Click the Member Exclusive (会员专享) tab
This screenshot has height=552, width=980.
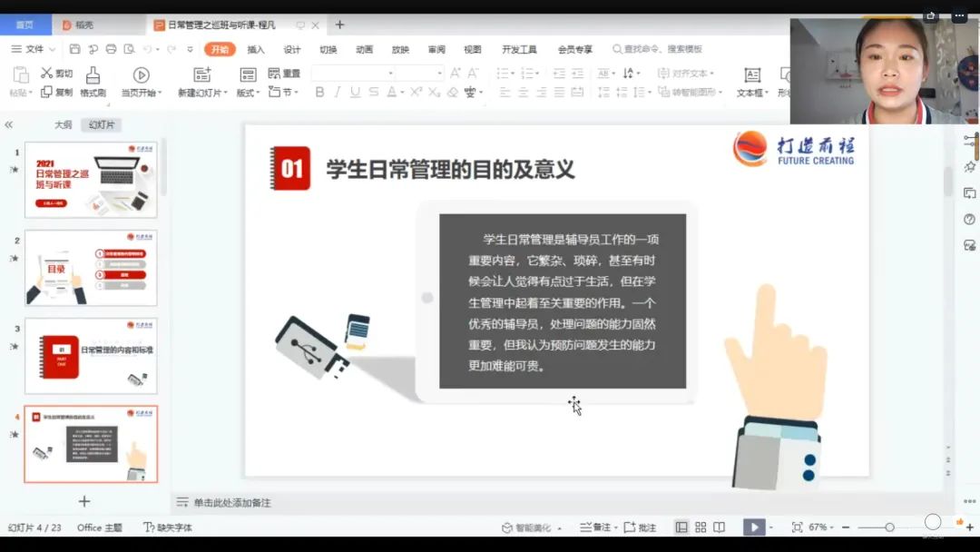pos(575,49)
